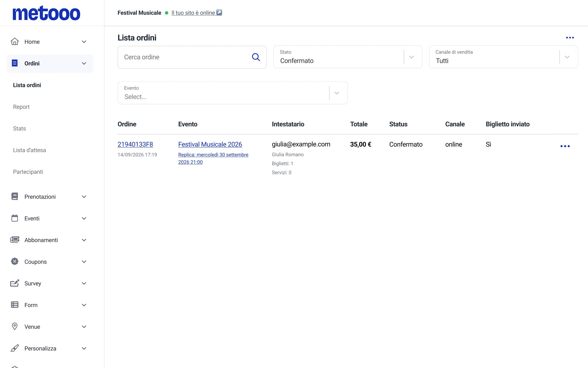Click the Survey pencil icon

[14, 283]
